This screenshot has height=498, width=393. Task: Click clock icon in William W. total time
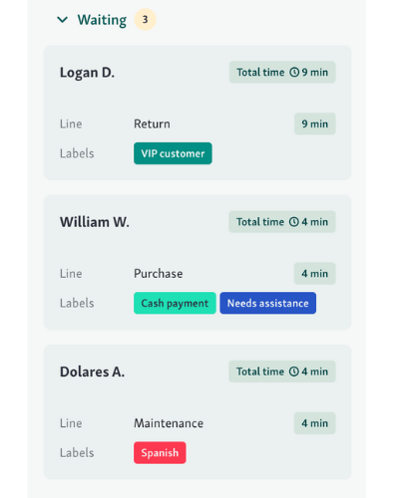pos(294,222)
